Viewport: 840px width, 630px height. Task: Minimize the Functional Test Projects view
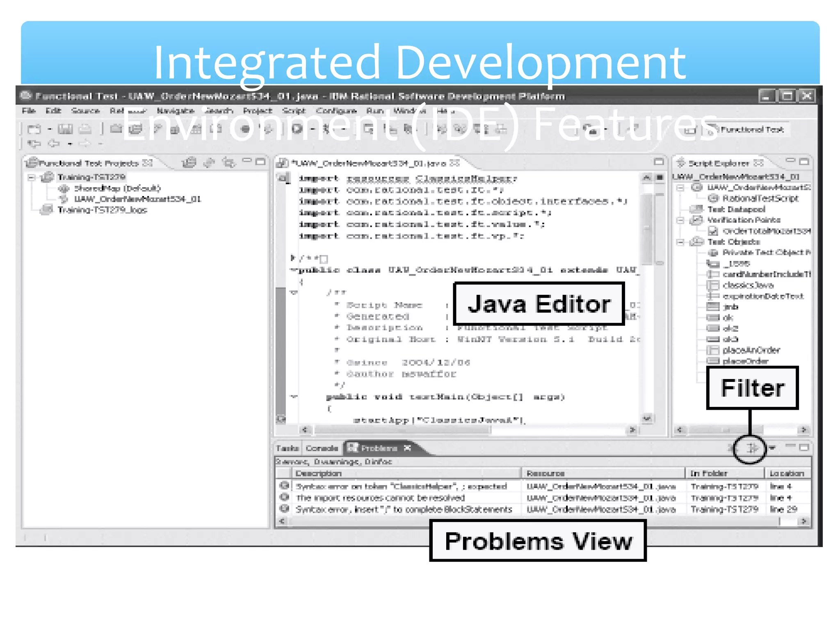tap(247, 161)
